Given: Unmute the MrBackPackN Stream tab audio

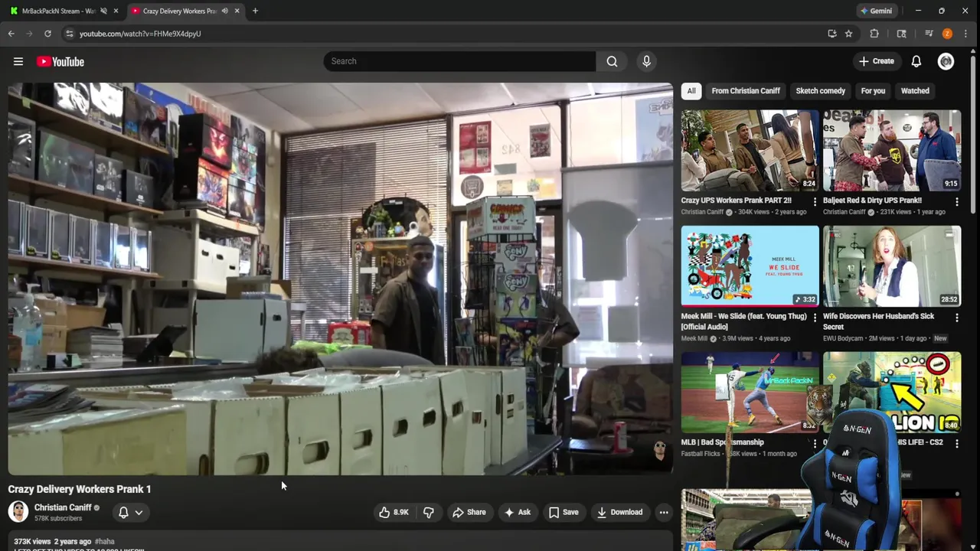Looking at the screenshot, I should [x=103, y=11].
